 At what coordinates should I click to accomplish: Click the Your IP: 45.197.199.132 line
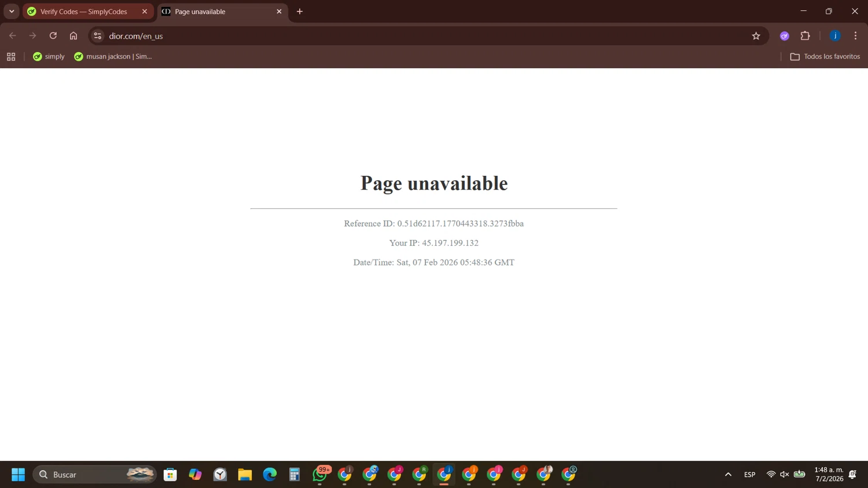point(434,243)
